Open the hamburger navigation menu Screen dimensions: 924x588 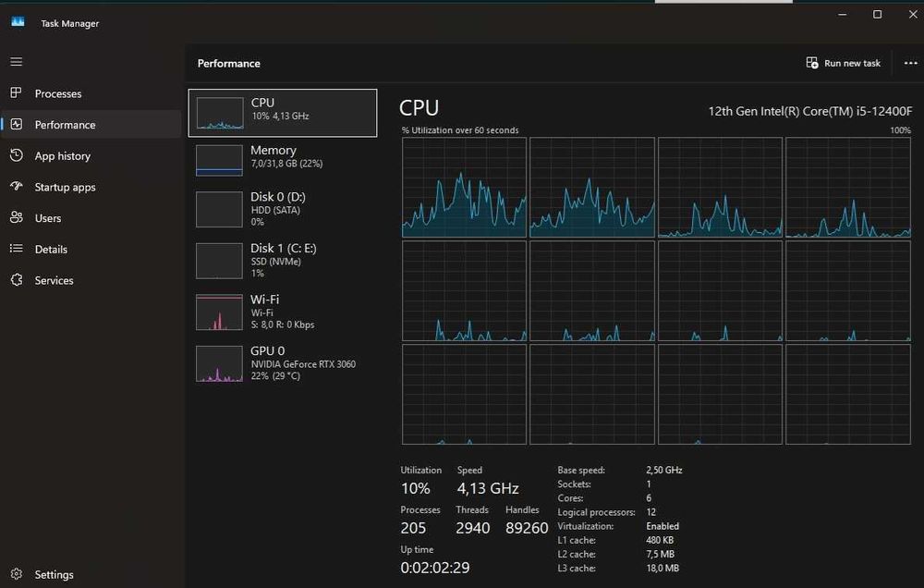coord(17,61)
